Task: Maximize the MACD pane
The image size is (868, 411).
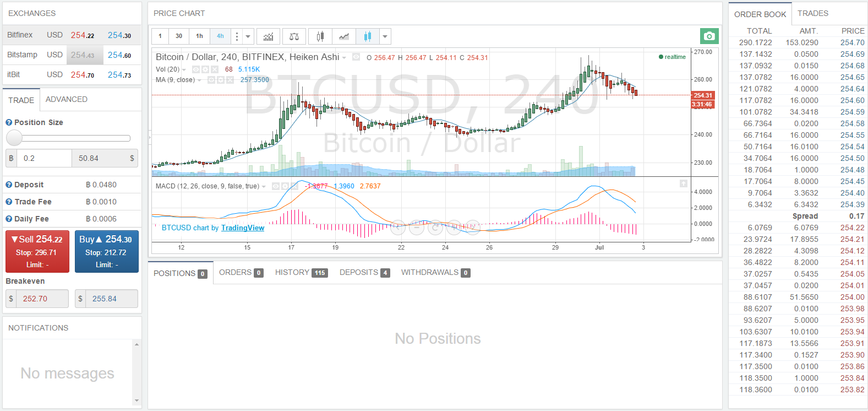Action: coord(683,183)
